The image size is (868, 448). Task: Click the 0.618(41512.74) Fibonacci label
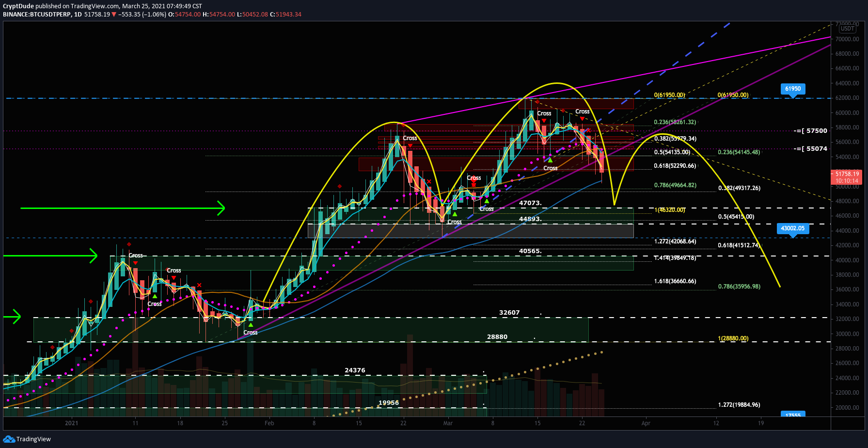[739, 245]
